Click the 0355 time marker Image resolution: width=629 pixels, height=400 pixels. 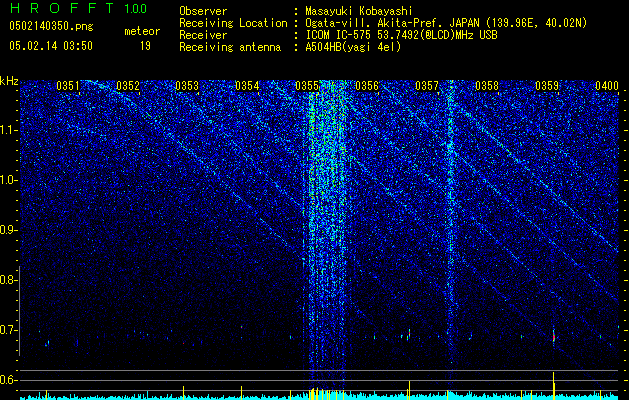pos(307,86)
